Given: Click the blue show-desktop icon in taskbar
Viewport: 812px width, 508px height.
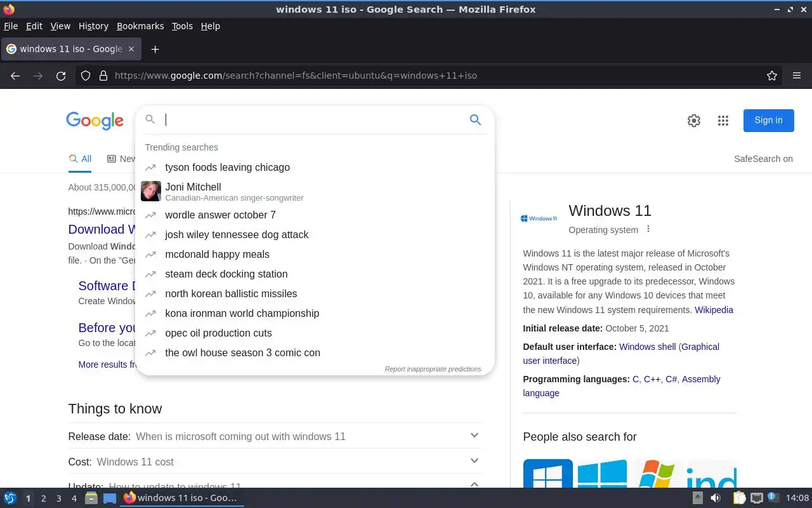Looking at the screenshot, I should 110,498.
